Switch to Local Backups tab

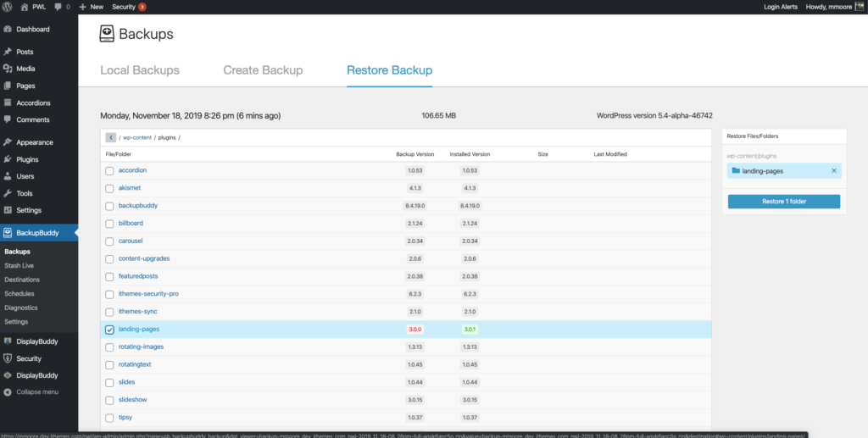140,70
